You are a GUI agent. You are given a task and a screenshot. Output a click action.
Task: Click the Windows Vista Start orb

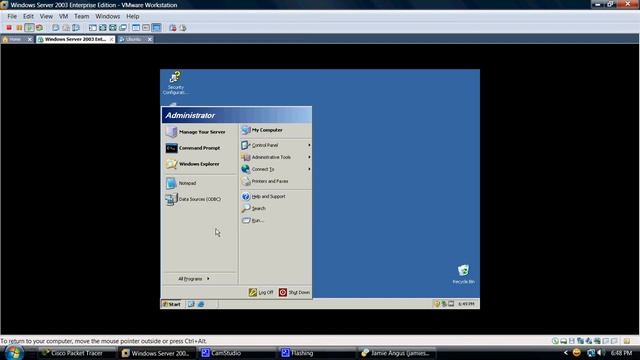14,353
